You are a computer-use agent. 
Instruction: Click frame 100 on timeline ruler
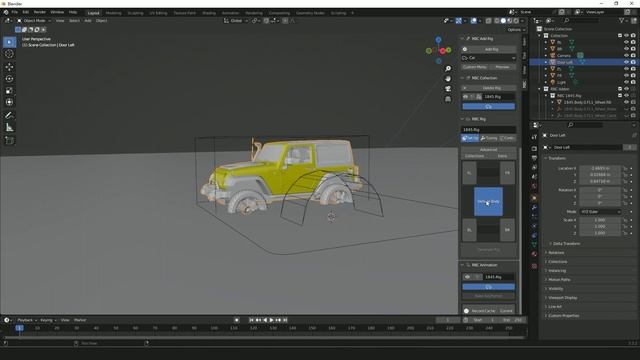coord(213,328)
